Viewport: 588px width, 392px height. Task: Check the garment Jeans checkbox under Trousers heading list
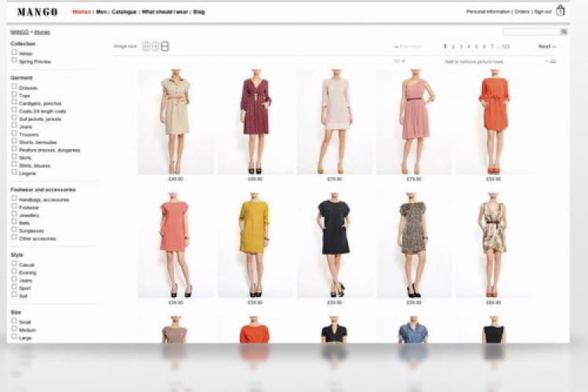[x=14, y=125]
